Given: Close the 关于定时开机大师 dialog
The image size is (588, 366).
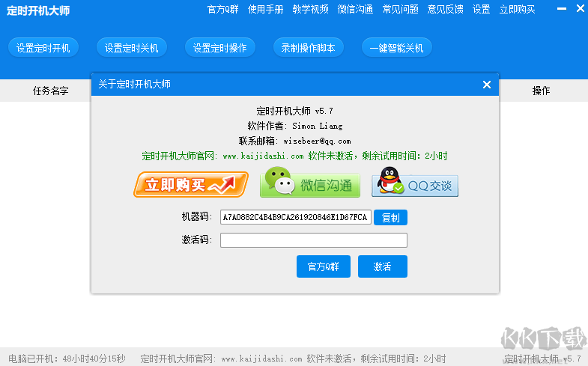Looking at the screenshot, I should click(487, 85).
